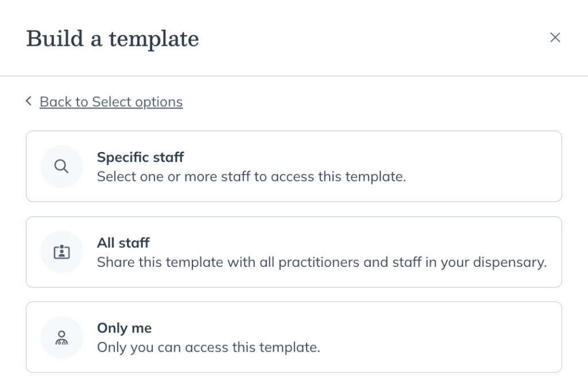
Task: Click the magnifying glass icon for Specific staff
Action: click(61, 166)
